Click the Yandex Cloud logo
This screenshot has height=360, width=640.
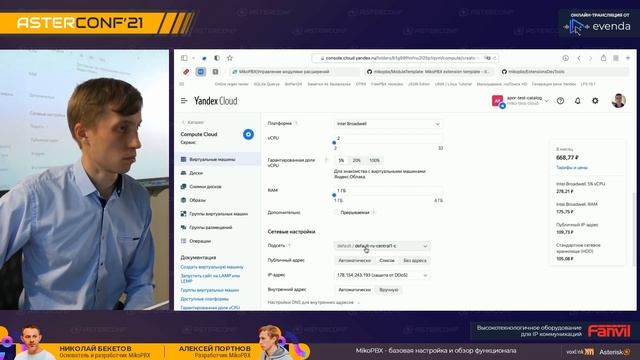216,101
